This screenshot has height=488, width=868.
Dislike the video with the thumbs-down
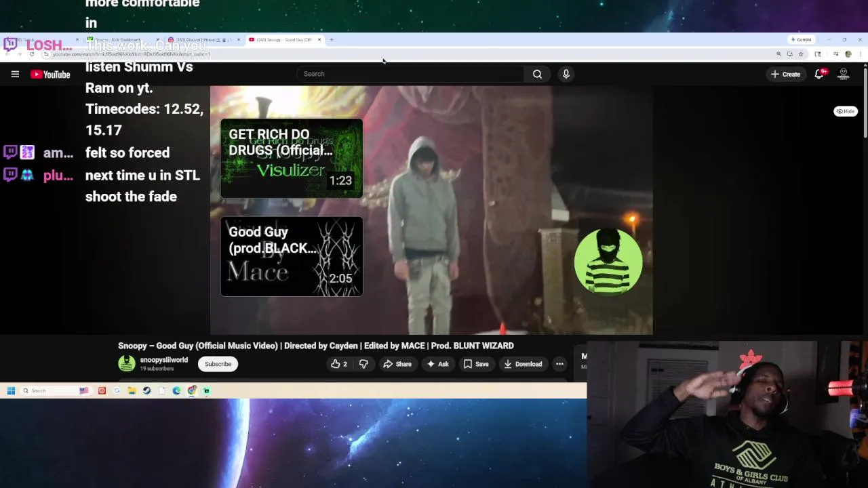(x=363, y=364)
